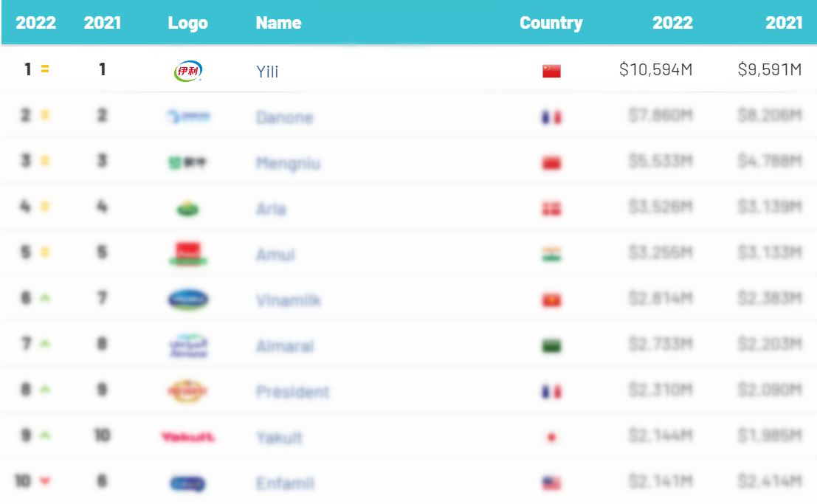
Task: Click the red down arrow beside rank 10
Action: tap(45, 481)
